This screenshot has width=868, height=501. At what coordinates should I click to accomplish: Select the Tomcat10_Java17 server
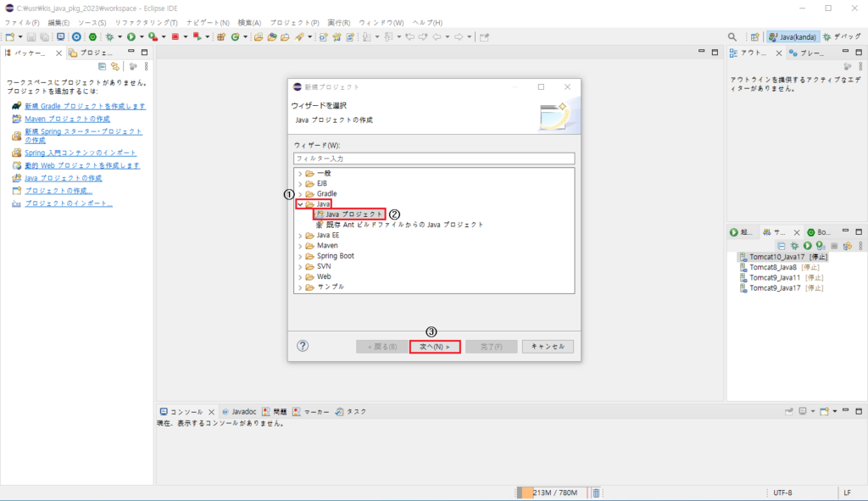click(x=782, y=257)
